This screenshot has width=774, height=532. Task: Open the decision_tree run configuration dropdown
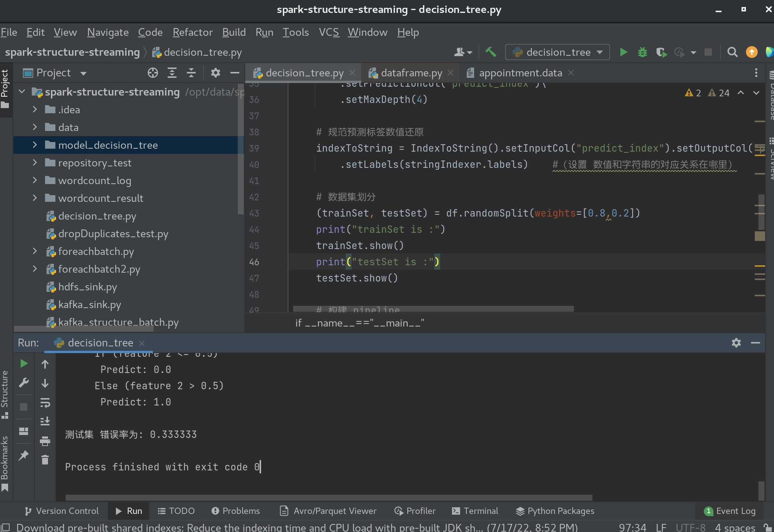pos(558,52)
